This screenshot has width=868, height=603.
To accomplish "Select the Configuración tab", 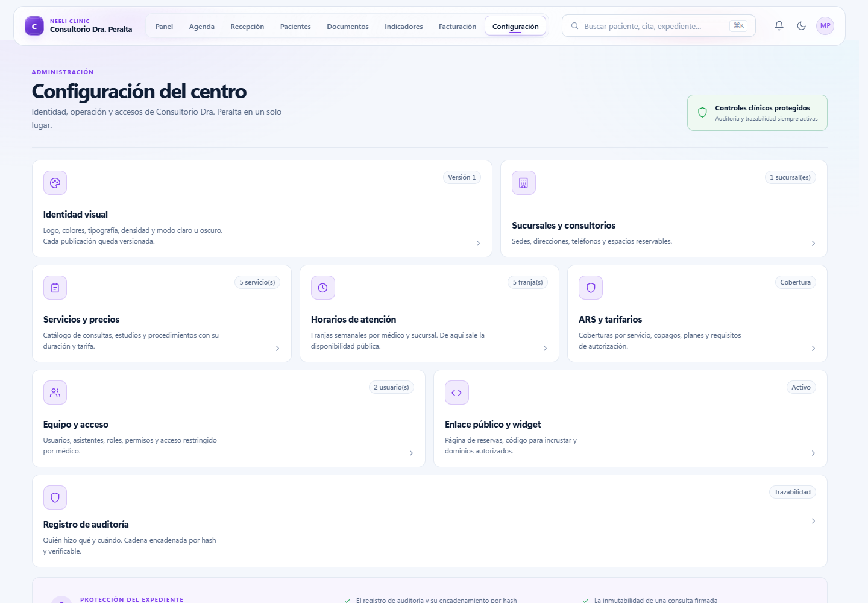I will 515,27.
